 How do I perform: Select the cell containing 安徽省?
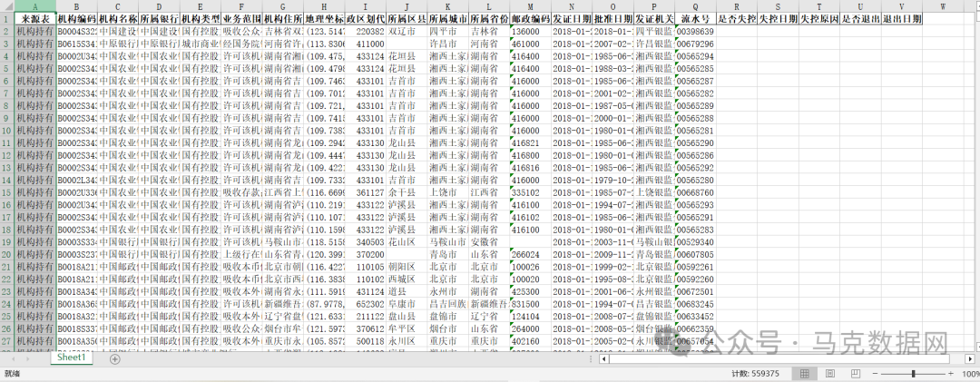pos(489,242)
